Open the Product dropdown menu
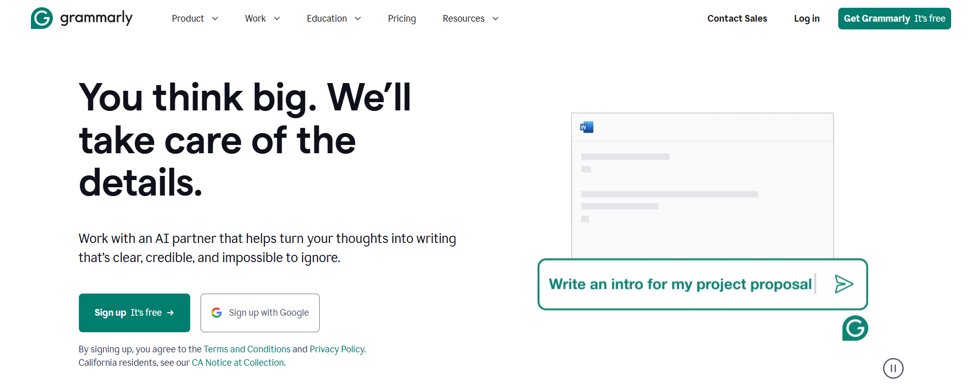The width and height of the screenshot is (980, 389). [195, 18]
